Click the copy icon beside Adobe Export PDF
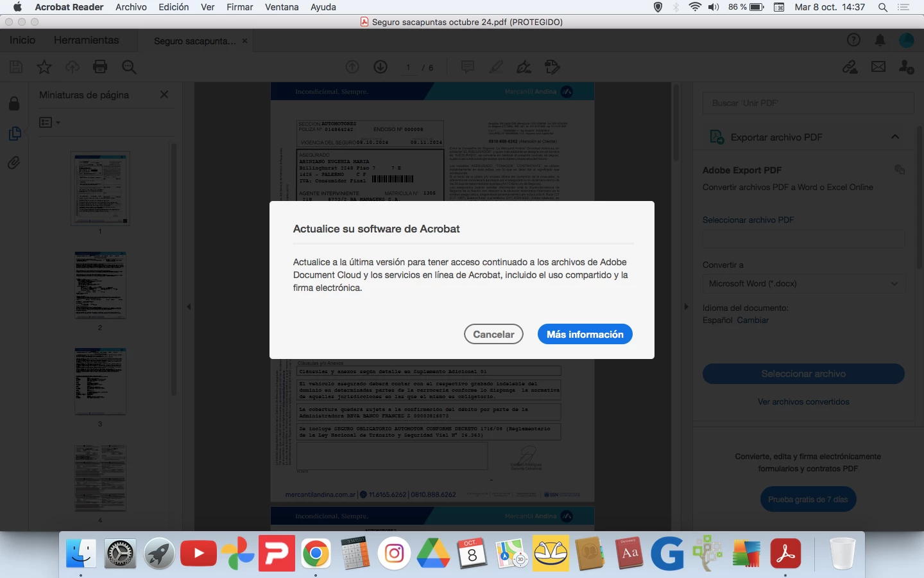This screenshot has width=924, height=578. [x=900, y=170]
